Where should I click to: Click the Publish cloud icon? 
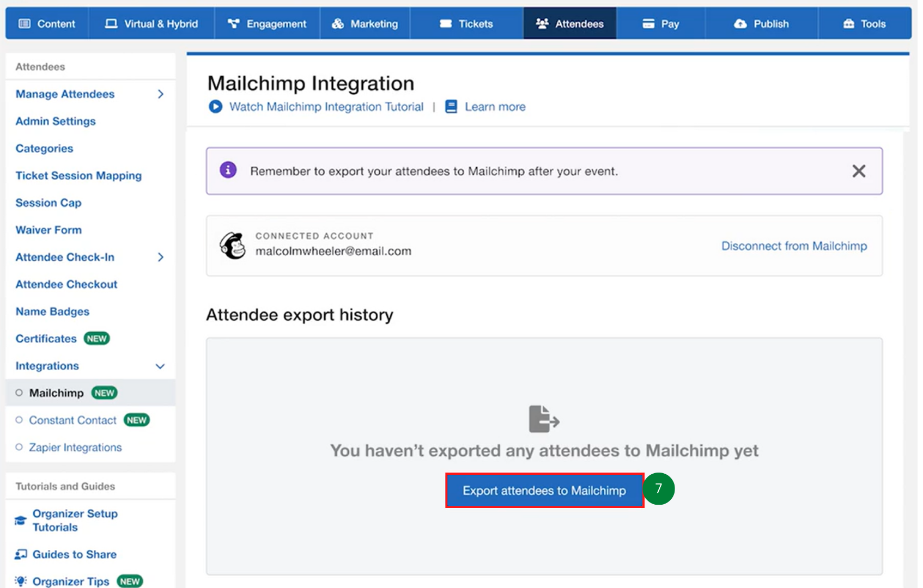[740, 23]
